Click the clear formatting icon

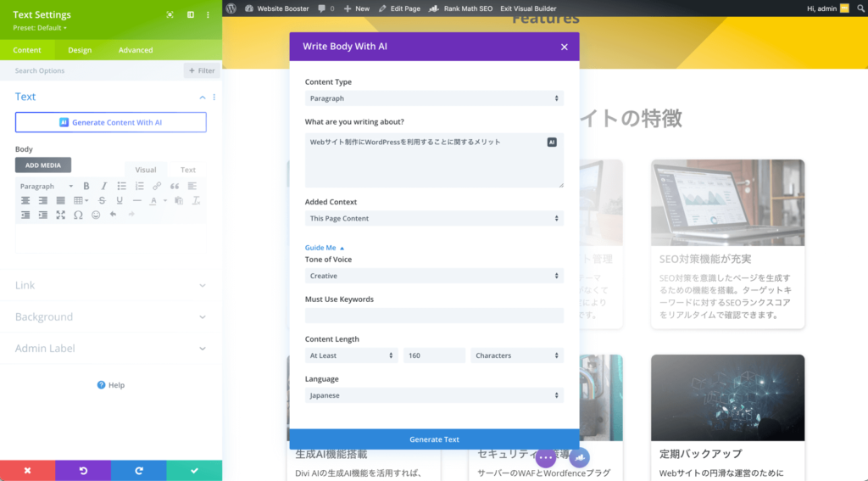click(196, 200)
